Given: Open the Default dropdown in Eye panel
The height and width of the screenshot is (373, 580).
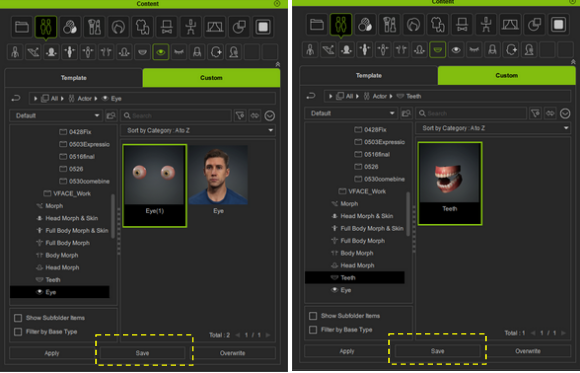Looking at the screenshot, I should [x=56, y=116].
